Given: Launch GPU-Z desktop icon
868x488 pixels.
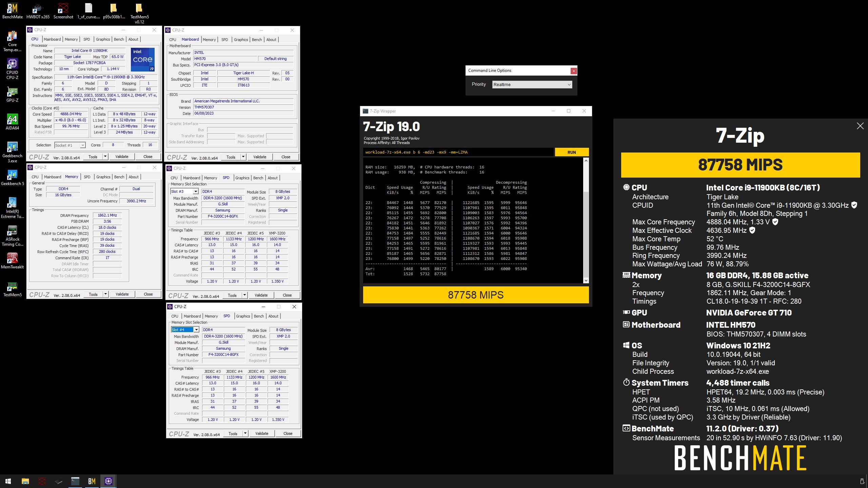Looking at the screenshot, I should [13, 94].
